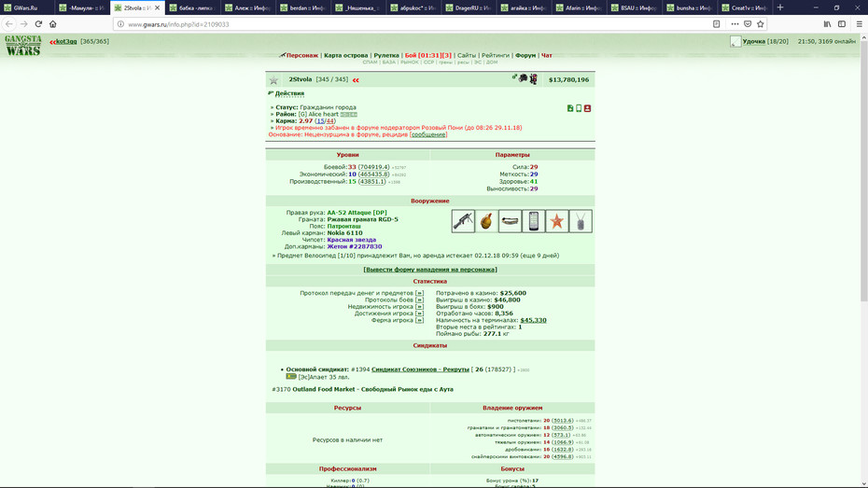Expand Протоколы боёв arrow
The image size is (868, 488).
click(x=419, y=300)
